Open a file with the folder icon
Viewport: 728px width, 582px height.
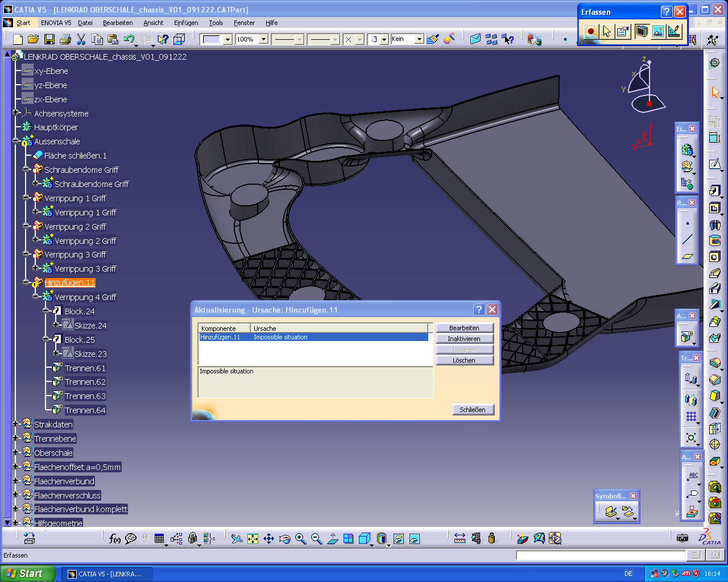33,39
